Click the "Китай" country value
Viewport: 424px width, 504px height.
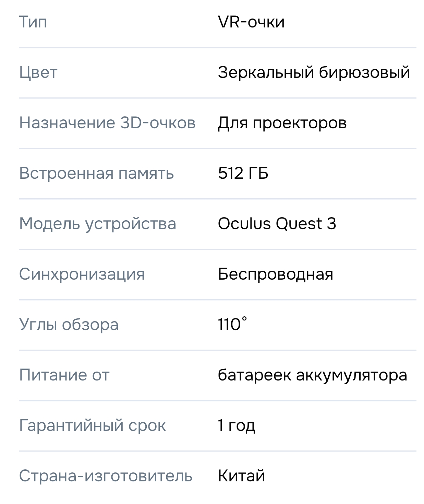(241, 476)
